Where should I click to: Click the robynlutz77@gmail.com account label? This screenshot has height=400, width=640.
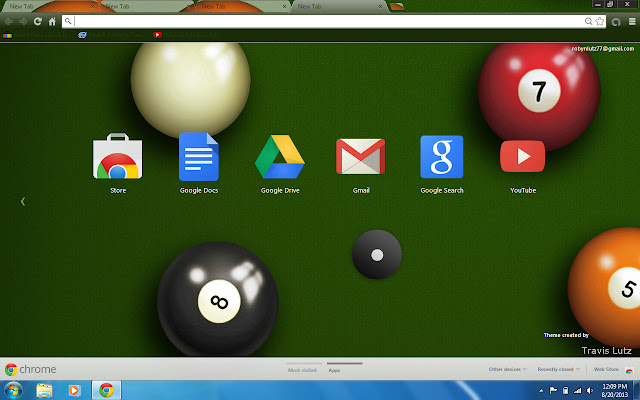[602, 49]
